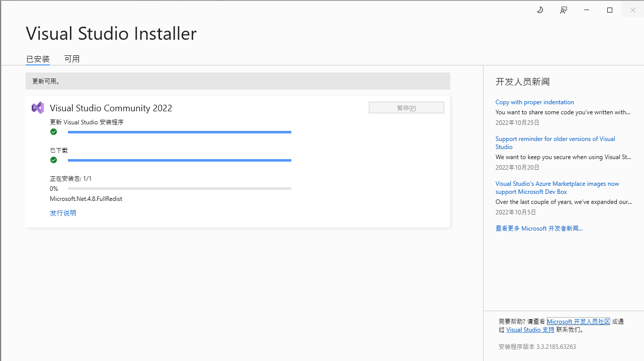Click the 2022年10月25日 news date
644x361 pixels.
(517, 122)
